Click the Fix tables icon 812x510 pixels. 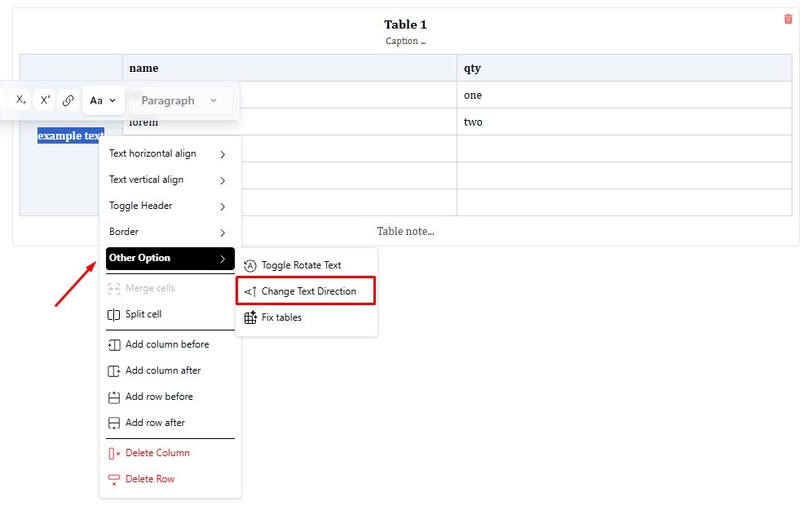pyautogui.click(x=250, y=317)
